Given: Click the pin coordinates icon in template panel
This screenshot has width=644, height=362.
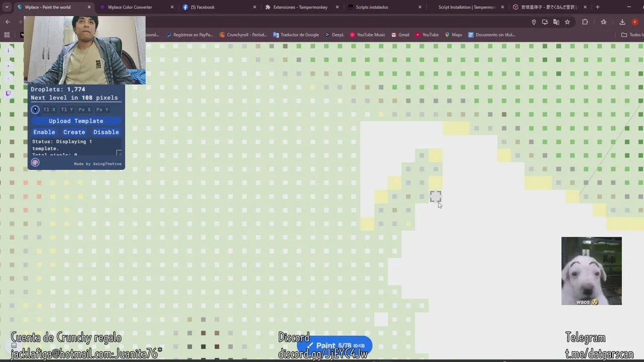Looking at the screenshot, I should [x=35, y=109].
